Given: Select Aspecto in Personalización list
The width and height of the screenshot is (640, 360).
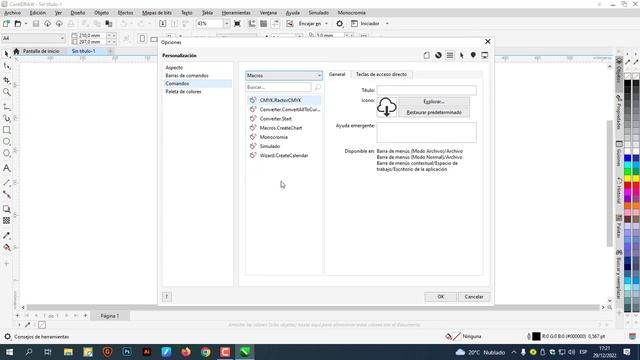Looking at the screenshot, I should point(174,68).
